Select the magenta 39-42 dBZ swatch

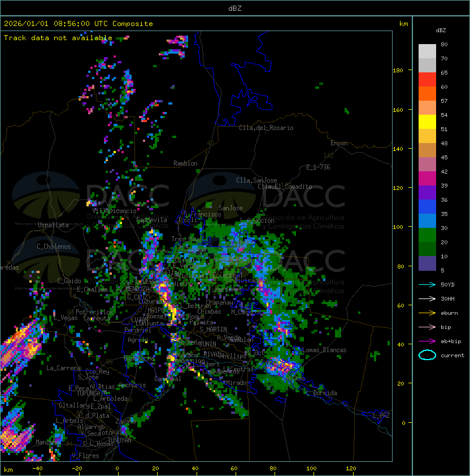[427, 179]
